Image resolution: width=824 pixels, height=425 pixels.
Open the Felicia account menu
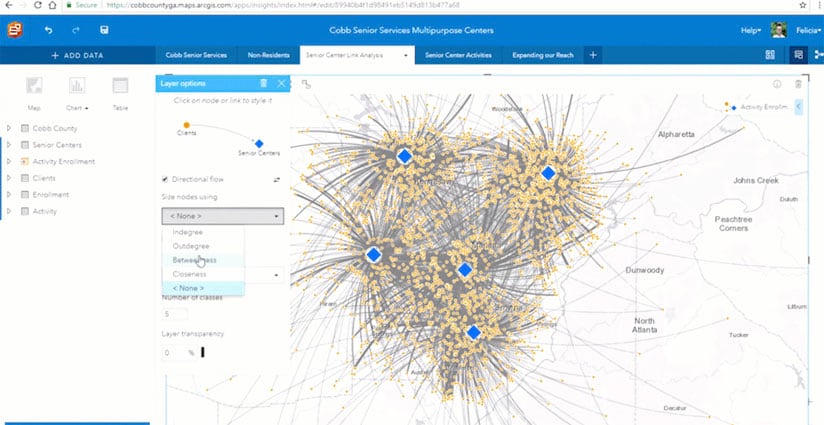point(808,30)
